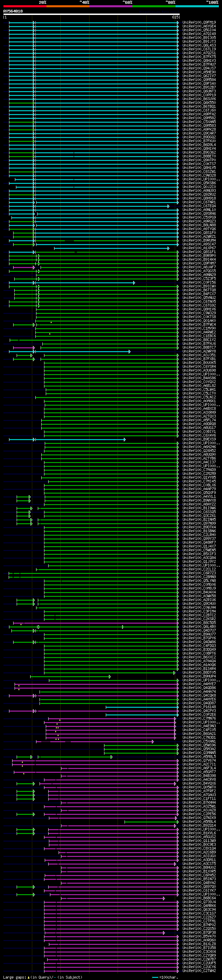
Task: Click the UniRef100_Q7V674 label
Action: [199, 761]
